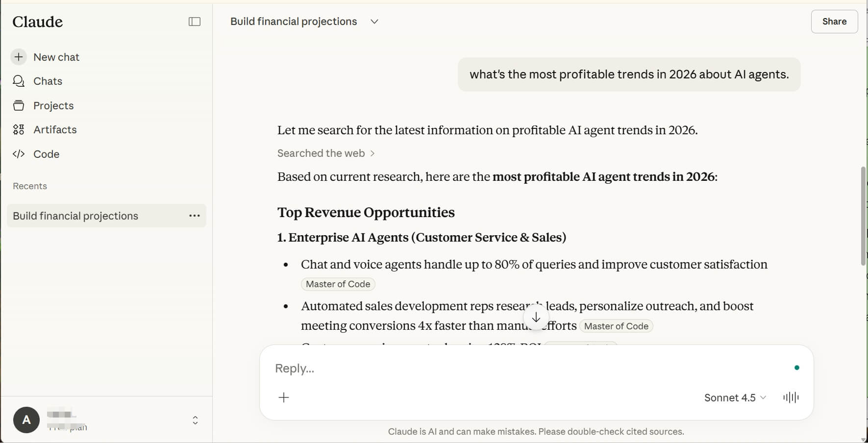Select Build financial projections in Recents
Image resolution: width=868 pixels, height=443 pixels.
(75, 216)
